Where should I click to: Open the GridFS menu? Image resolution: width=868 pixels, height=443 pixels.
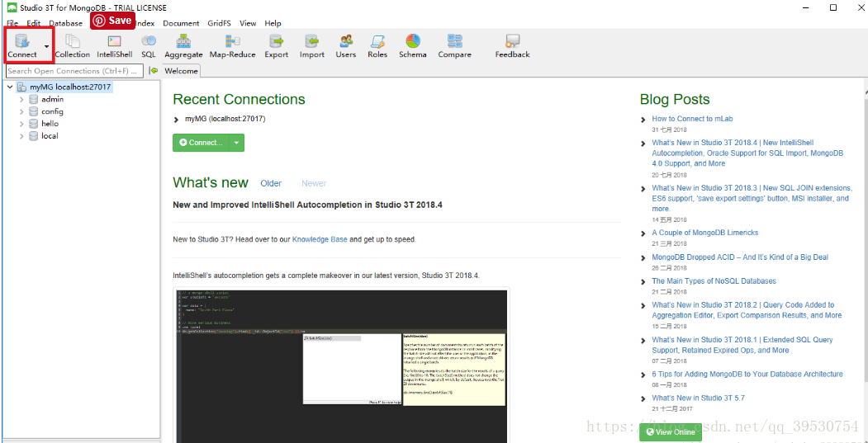(219, 23)
